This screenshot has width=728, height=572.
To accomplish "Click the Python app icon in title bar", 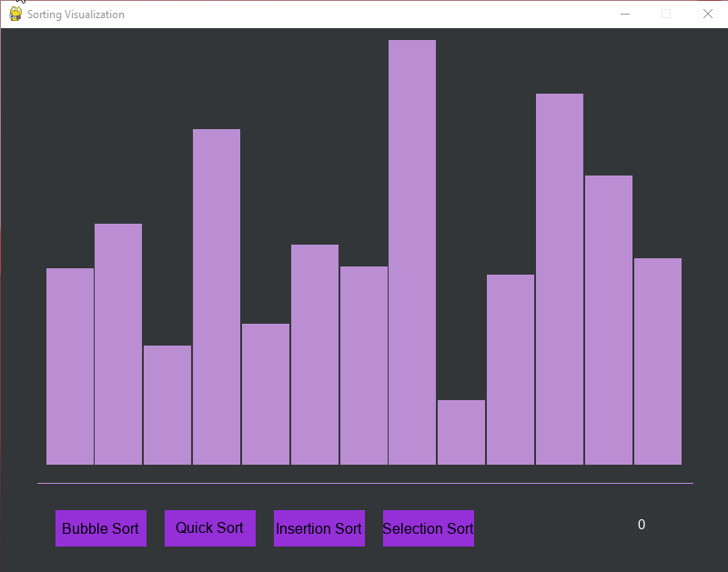I will click(x=15, y=14).
